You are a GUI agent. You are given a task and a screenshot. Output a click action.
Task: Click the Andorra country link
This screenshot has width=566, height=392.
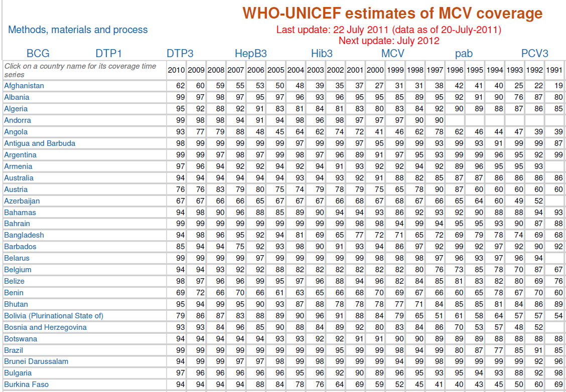pos(18,120)
